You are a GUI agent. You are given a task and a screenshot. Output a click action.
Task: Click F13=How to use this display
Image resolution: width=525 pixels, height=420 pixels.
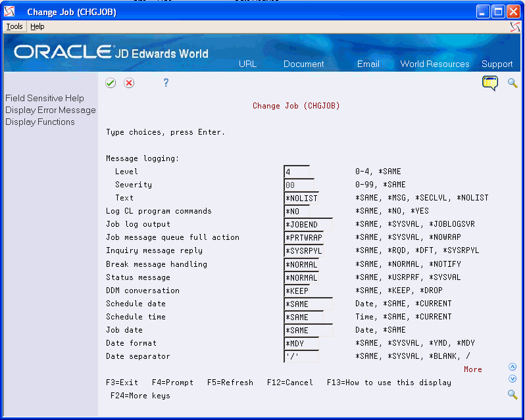[x=389, y=383]
